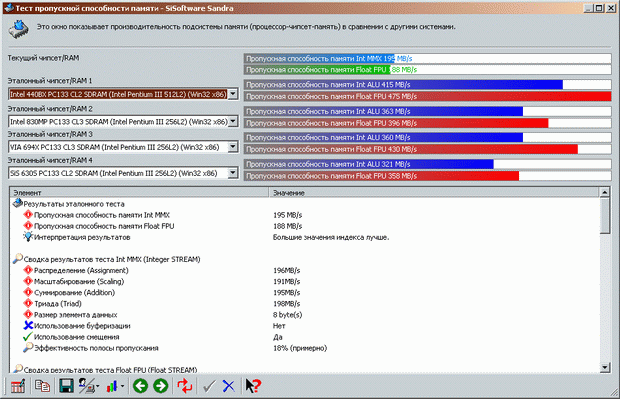Click red diamond icon beside Триада (Triad)

(x=28, y=303)
